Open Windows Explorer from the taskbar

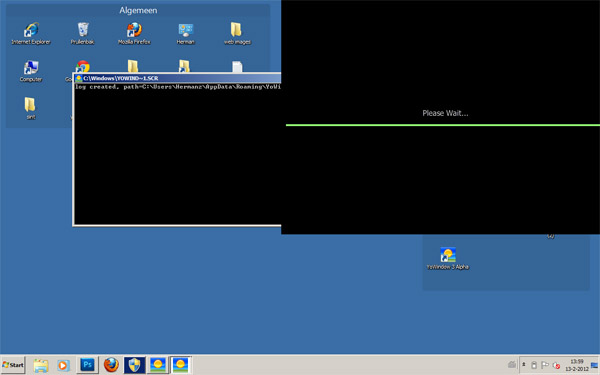41,365
